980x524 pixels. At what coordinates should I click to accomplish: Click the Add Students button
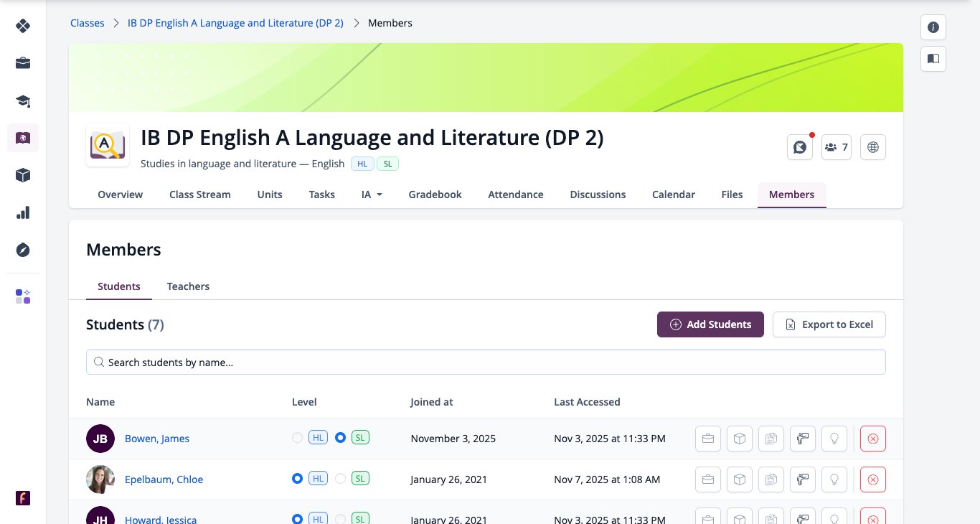pyautogui.click(x=710, y=324)
